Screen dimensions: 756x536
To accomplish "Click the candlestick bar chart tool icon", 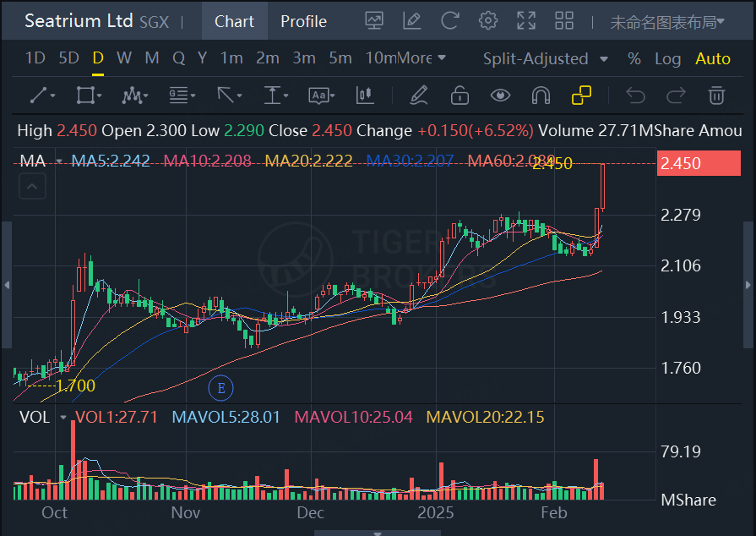I will [365, 95].
